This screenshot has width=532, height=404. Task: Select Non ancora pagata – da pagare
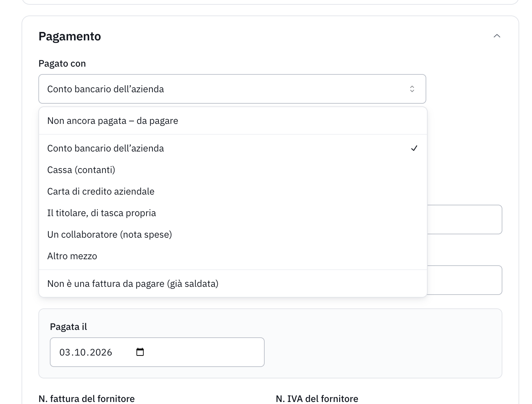(x=233, y=121)
